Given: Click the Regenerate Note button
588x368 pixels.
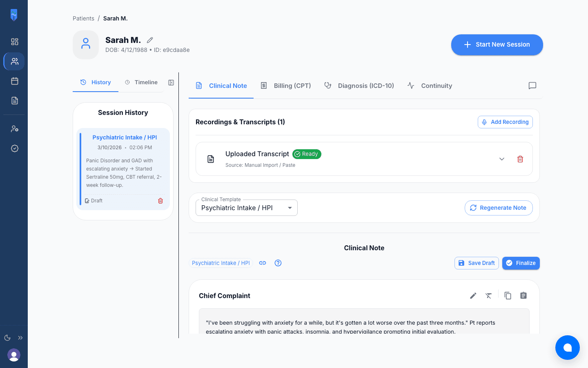Looking at the screenshot, I should pos(499,208).
